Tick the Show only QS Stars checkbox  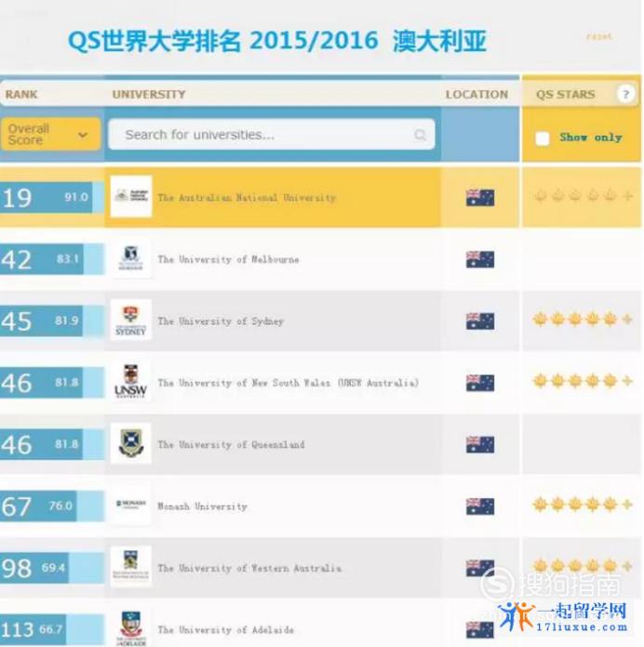click(x=543, y=138)
